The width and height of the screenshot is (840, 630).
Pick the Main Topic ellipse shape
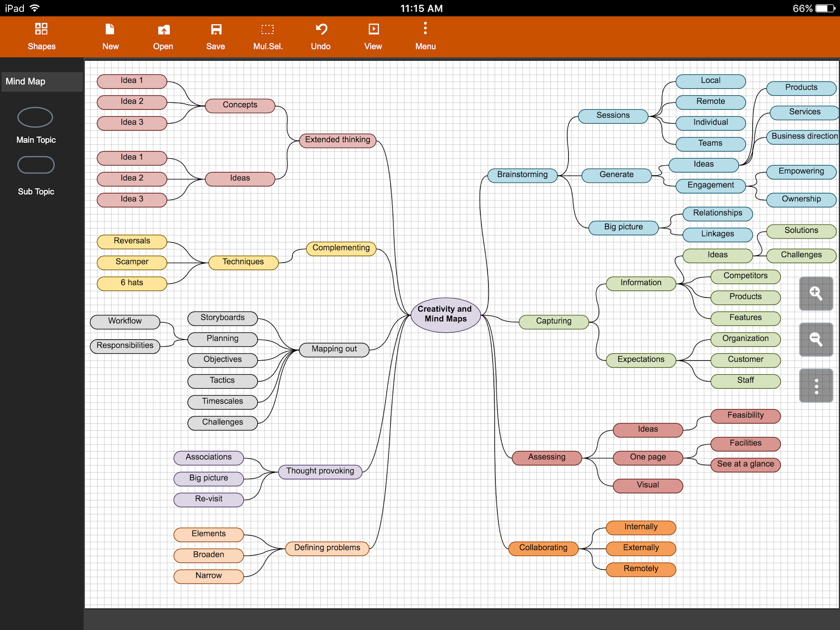[x=35, y=118]
